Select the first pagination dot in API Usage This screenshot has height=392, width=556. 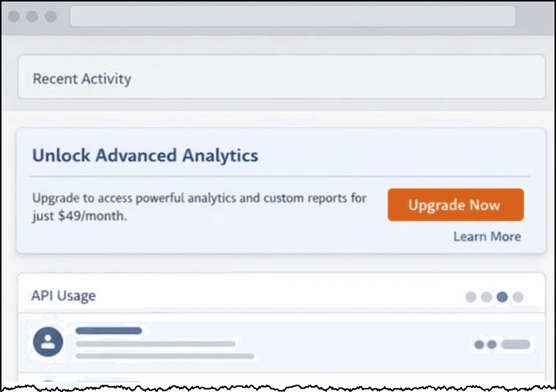(x=470, y=297)
